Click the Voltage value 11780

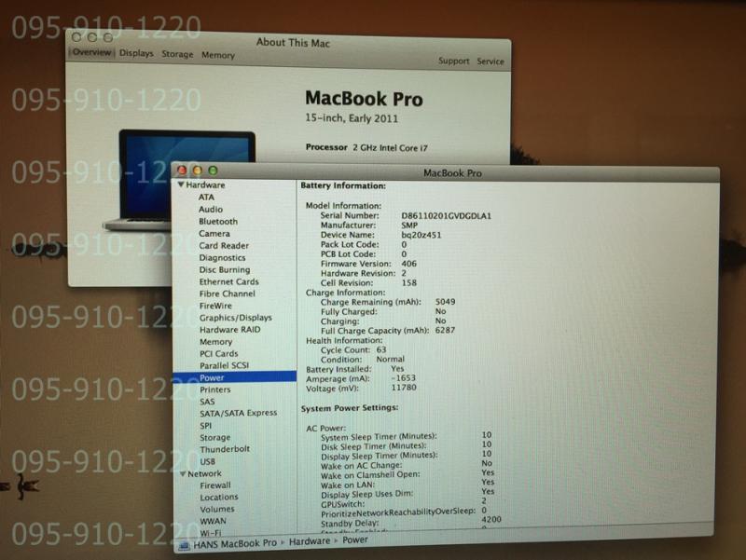[404, 388]
